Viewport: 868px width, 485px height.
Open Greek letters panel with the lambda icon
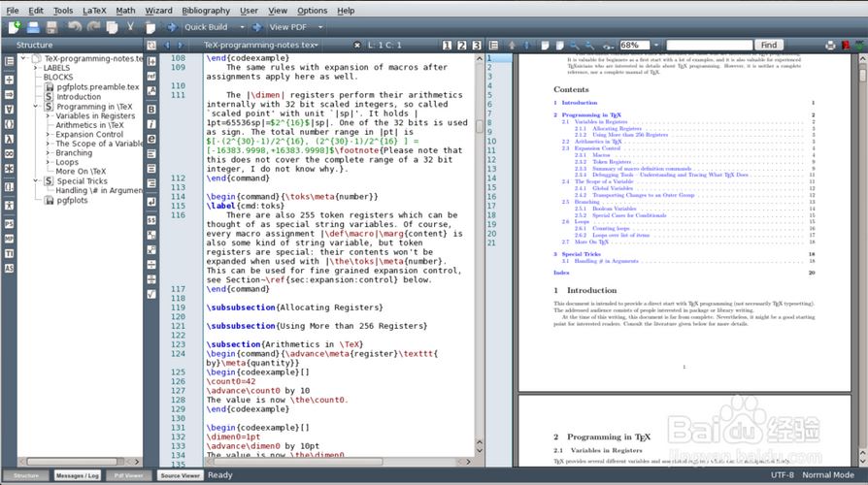tap(9, 139)
